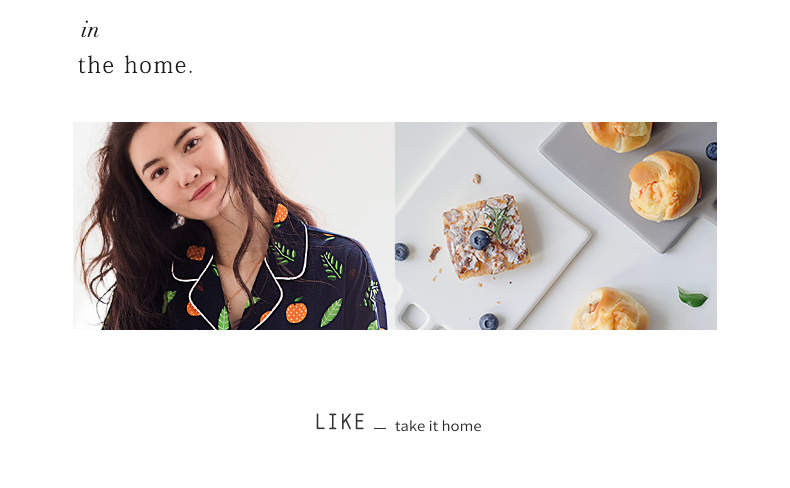Click the top bread roll partially cropped
Screen dimensions: 790x488
618,136
